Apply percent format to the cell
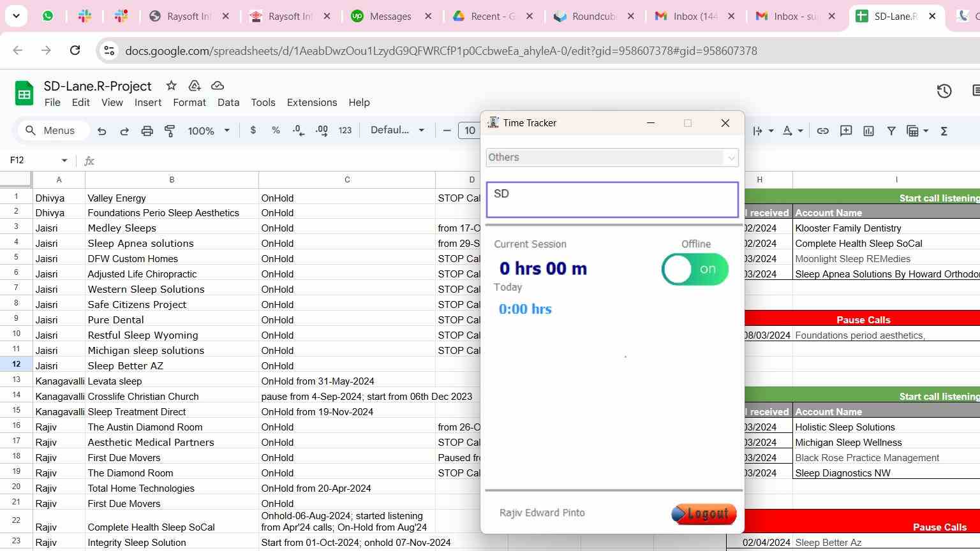This screenshot has width=980, height=551. [x=276, y=130]
